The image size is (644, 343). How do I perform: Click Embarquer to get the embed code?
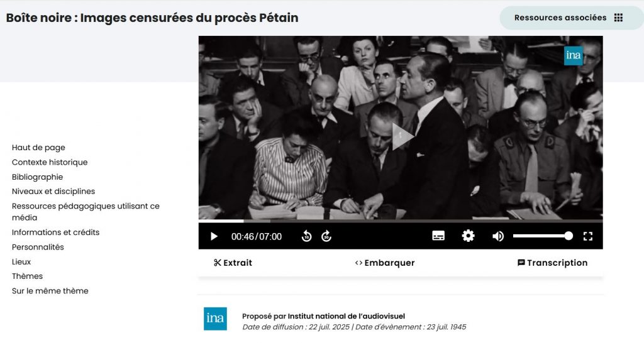pos(385,263)
